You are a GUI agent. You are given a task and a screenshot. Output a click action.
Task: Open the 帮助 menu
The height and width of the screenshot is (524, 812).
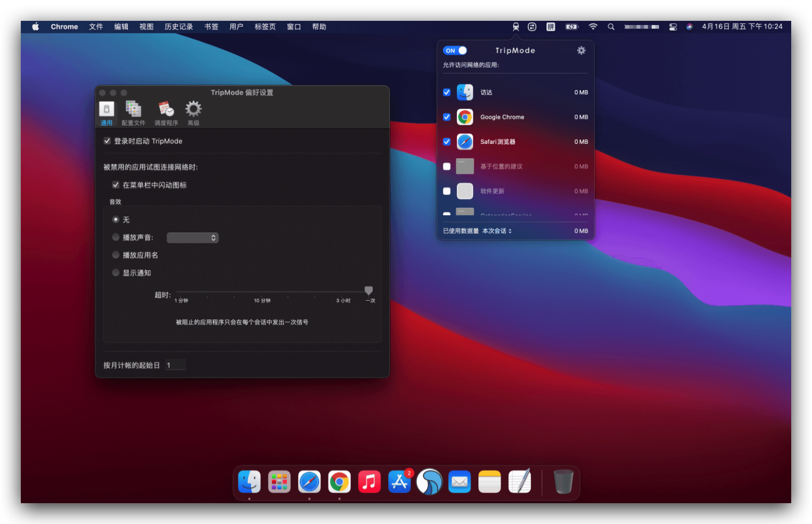pos(319,27)
